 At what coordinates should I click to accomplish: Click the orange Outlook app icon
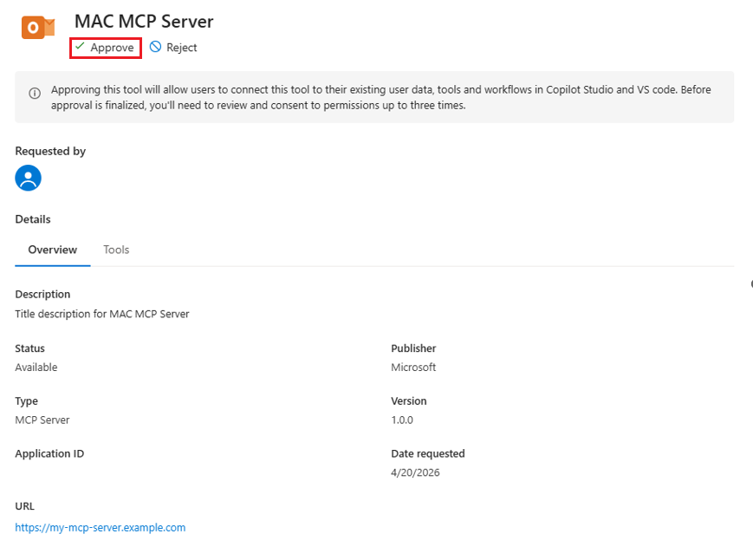coord(38,28)
